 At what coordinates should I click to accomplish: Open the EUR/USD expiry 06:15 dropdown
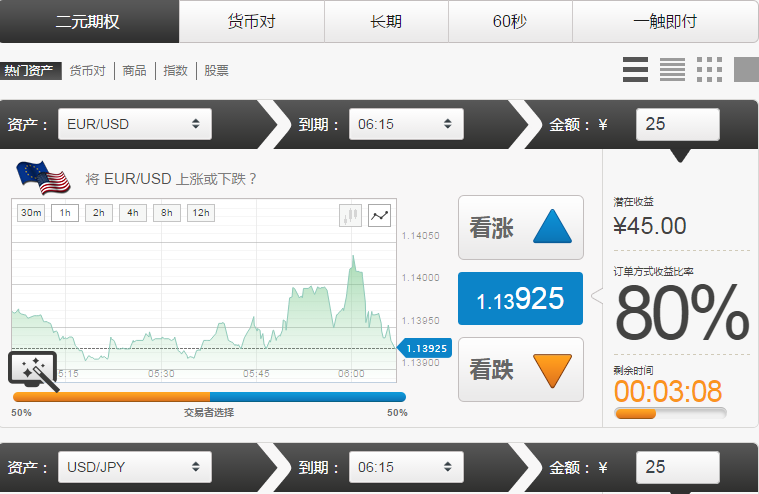406,124
